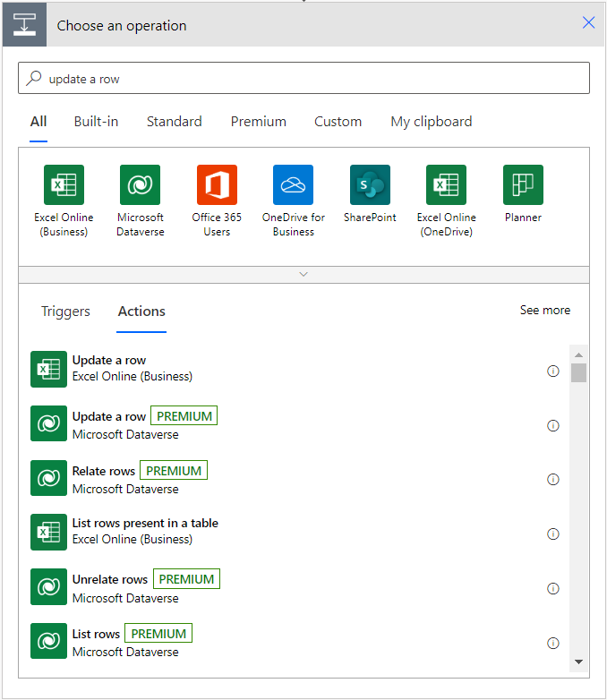Viewport: 607px width, 700px height.
Task: Open the Microsoft Dataverse connector icon
Action: [140, 184]
